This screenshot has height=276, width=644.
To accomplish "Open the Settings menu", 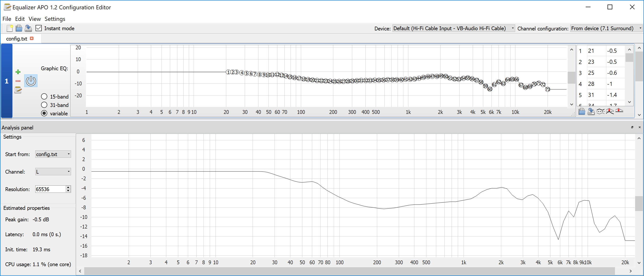I will coord(55,19).
